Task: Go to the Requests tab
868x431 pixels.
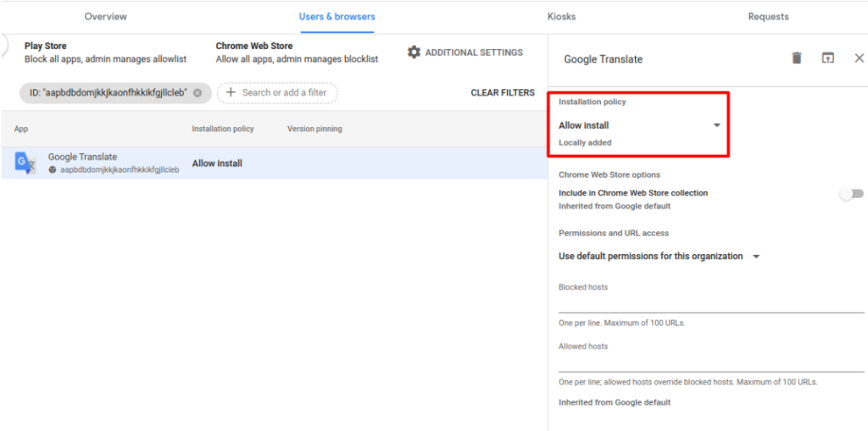Action: [x=768, y=17]
